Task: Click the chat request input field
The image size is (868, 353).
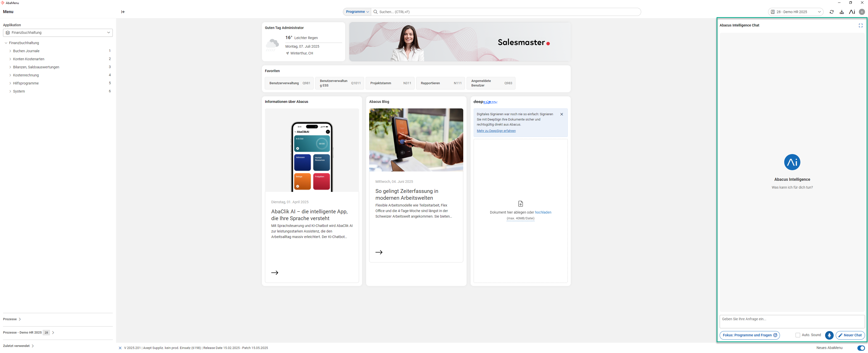Action: [792, 321]
